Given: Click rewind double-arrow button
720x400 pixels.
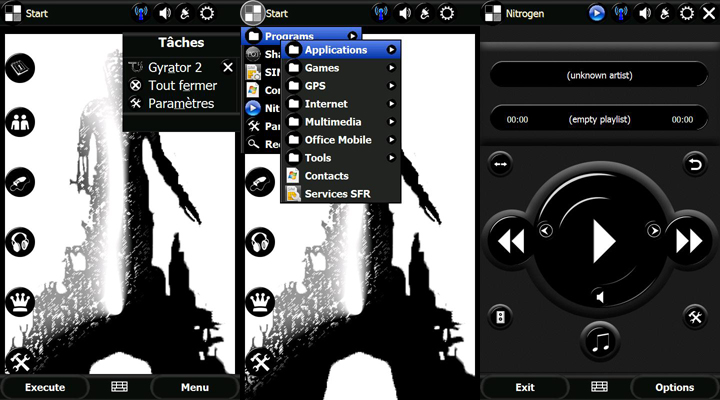Looking at the screenshot, I should tap(509, 241).
